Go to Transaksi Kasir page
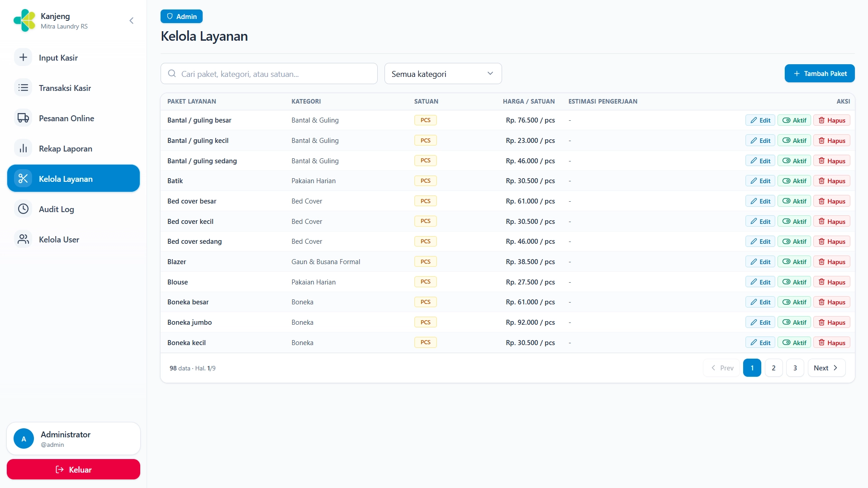Viewport: 868px width, 488px height. 73,88
